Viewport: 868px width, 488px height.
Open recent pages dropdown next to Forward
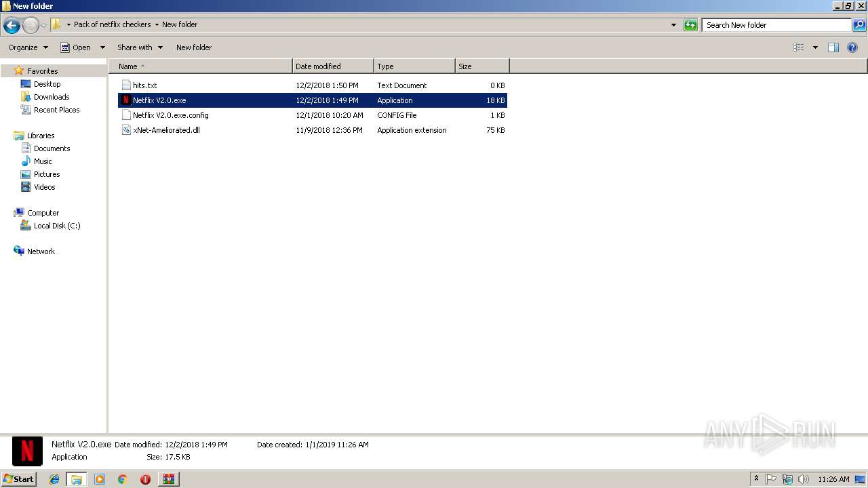coord(44,26)
